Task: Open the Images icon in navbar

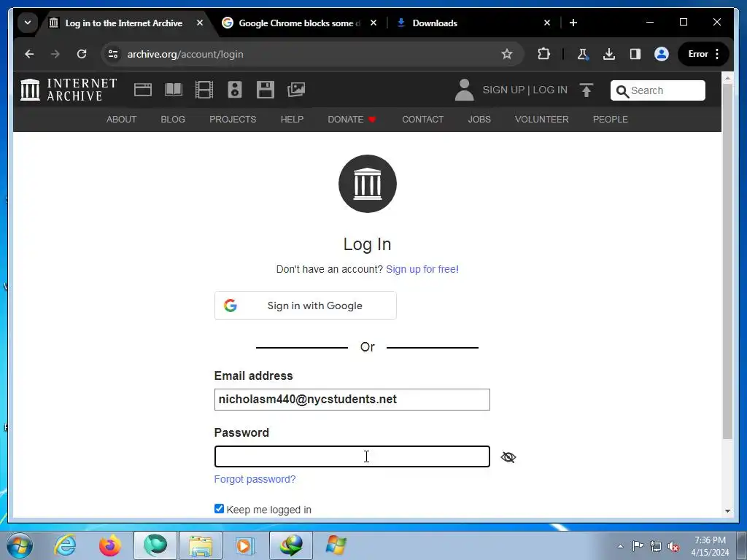Action: click(x=296, y=90)
